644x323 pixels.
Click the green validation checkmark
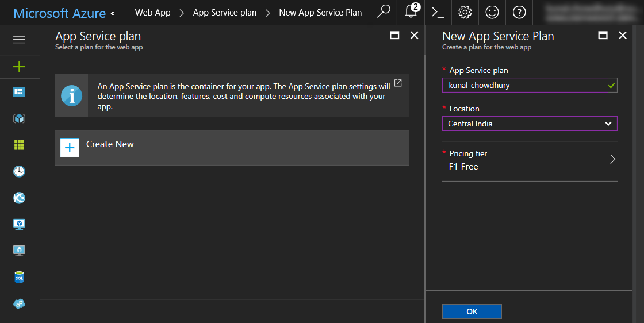612,86
